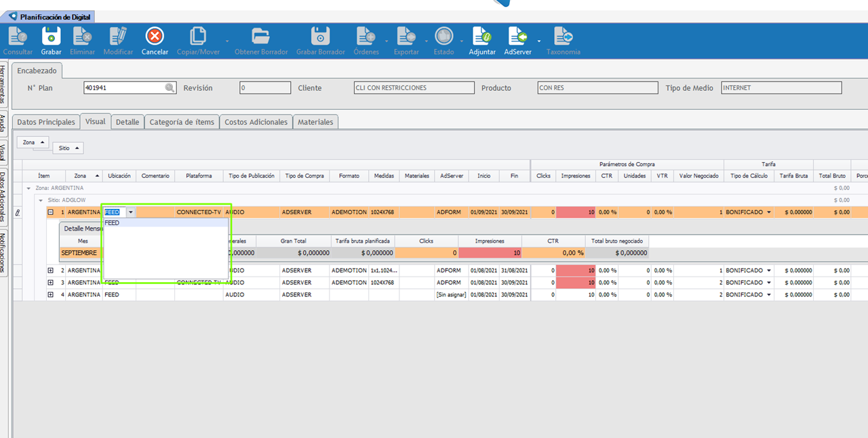Click the N° Plan input field

pos(123,88)
